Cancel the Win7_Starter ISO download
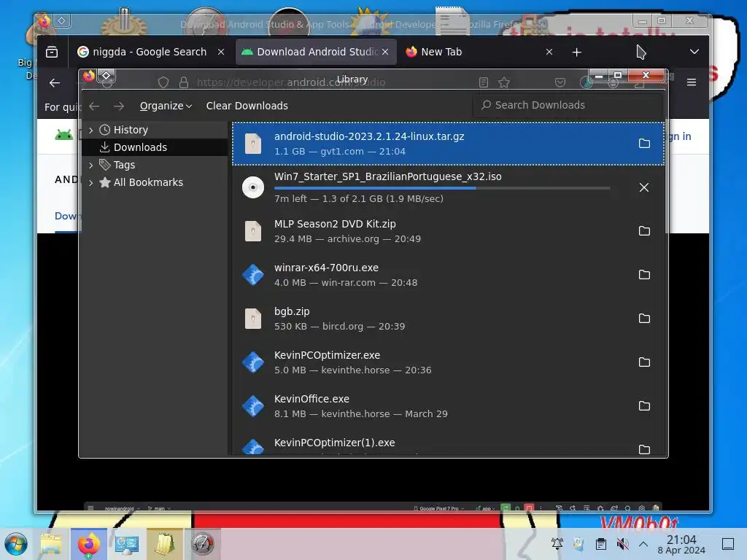 tap(644, 187)
